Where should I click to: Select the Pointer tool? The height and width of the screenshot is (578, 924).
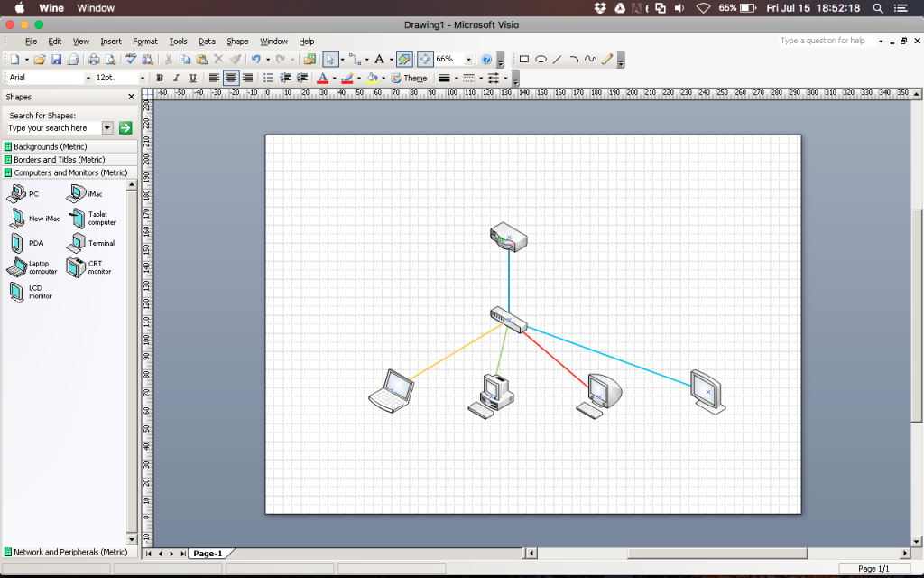(330, 59)
